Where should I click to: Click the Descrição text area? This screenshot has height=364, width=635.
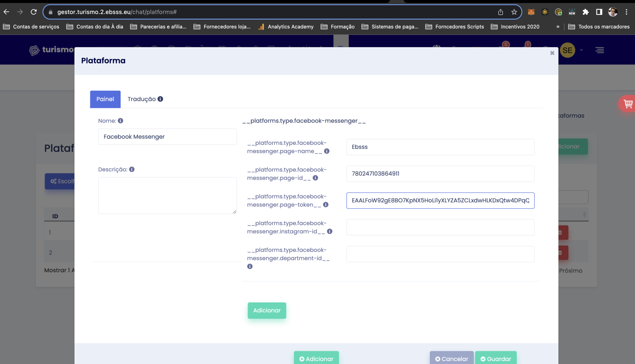pyautogui.click(x=167, y=196)
